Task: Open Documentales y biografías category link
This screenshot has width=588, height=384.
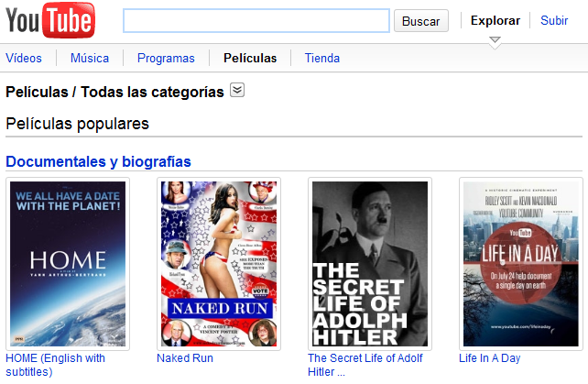Action: coord(98,162)
